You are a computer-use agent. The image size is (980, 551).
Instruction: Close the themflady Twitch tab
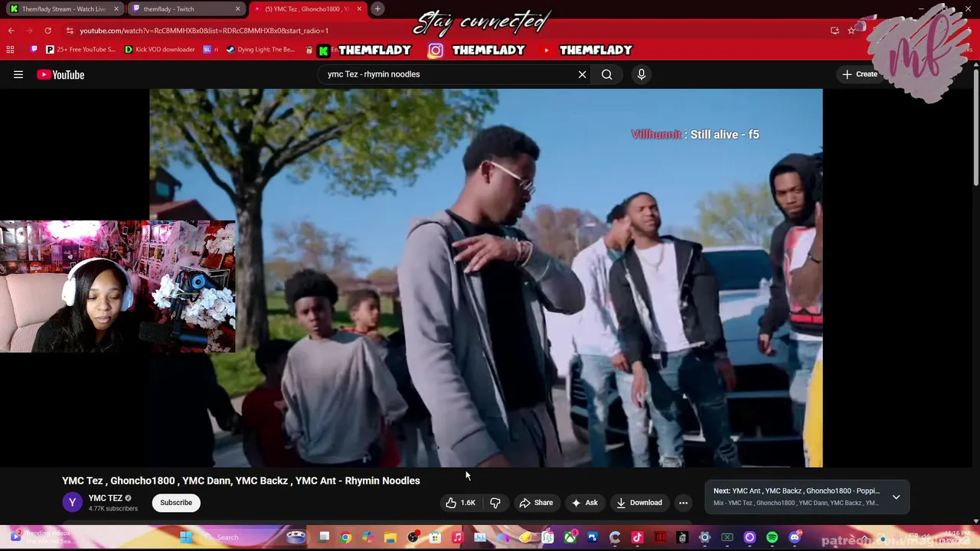click(237, 9)
